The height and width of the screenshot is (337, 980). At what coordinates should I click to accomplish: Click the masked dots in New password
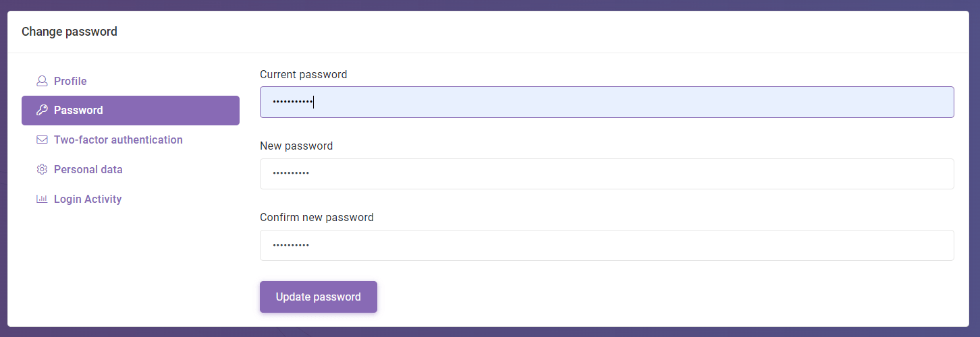click(291, 174)
